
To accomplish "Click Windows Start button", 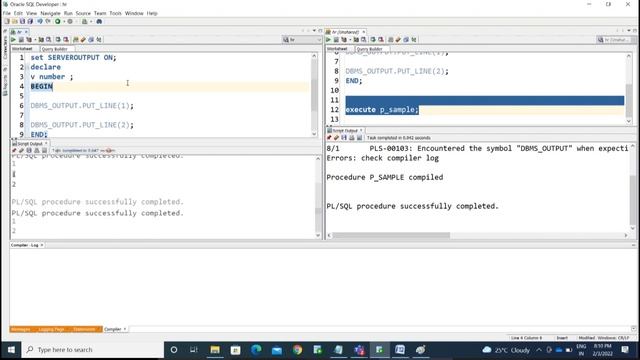I will [11, 350].
